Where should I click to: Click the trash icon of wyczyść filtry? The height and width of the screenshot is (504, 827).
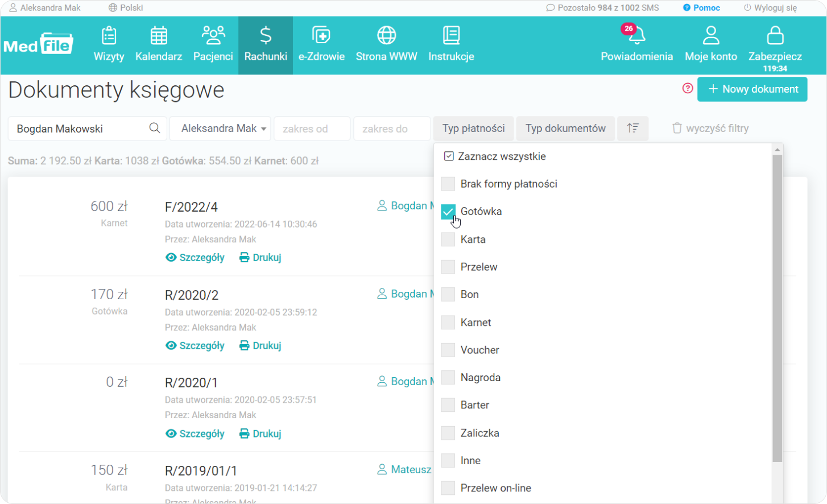[x=677, y=128]
